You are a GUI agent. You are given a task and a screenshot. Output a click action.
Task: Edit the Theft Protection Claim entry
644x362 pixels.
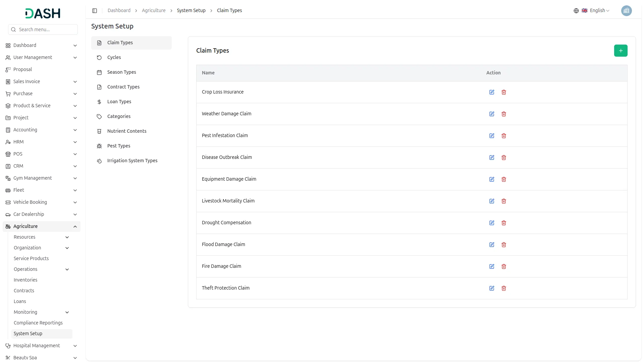click(492, 288)
